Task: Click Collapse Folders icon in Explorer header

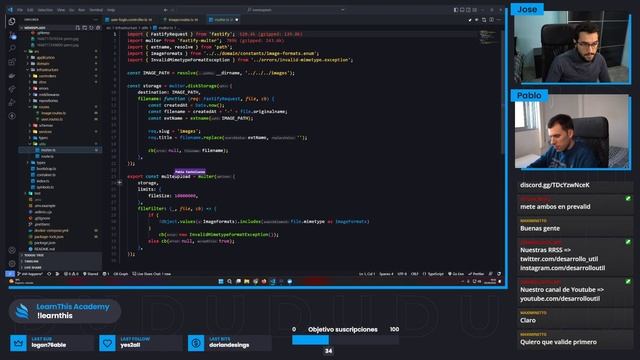Action: tap(98, 28)
